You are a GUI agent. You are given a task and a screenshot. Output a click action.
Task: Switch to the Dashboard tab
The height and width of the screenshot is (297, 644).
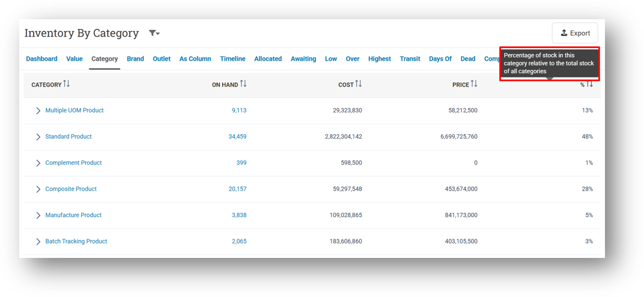(x=41, y=59)
